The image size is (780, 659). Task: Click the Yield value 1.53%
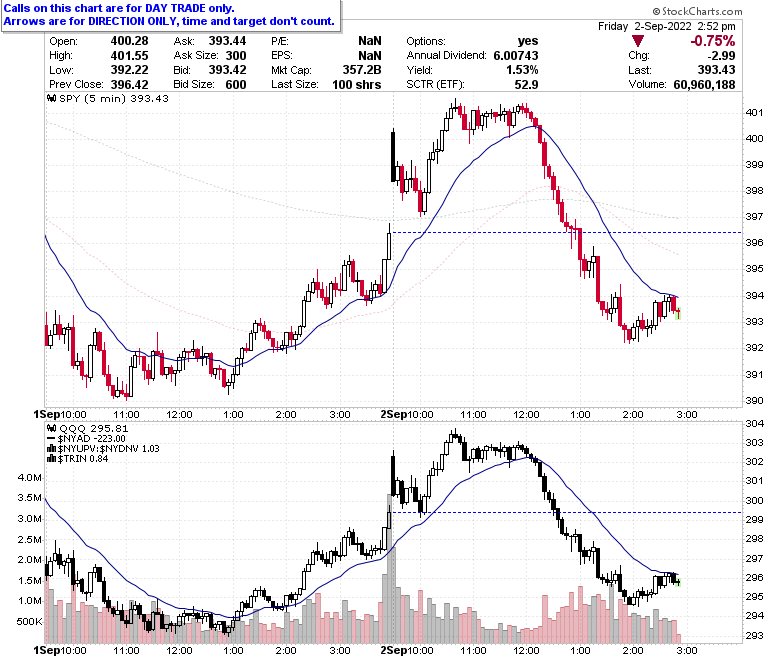[522, 70]
